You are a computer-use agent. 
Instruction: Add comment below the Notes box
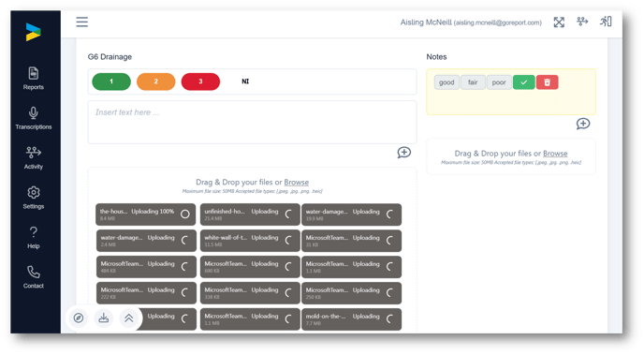[583, 124]
